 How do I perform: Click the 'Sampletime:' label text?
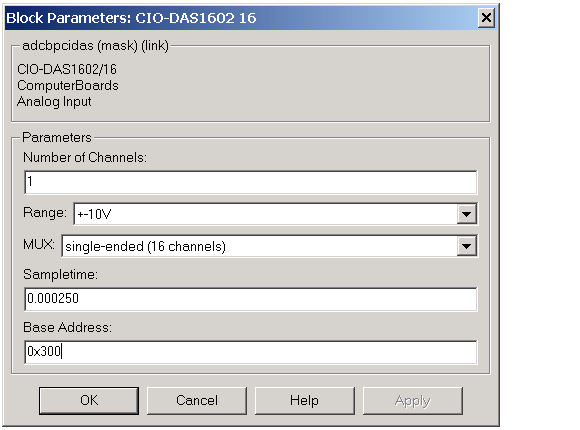tap(60, 274)
